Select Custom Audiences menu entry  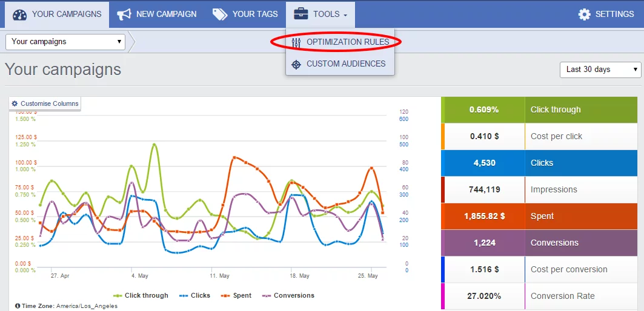click(x=345, y=64)
